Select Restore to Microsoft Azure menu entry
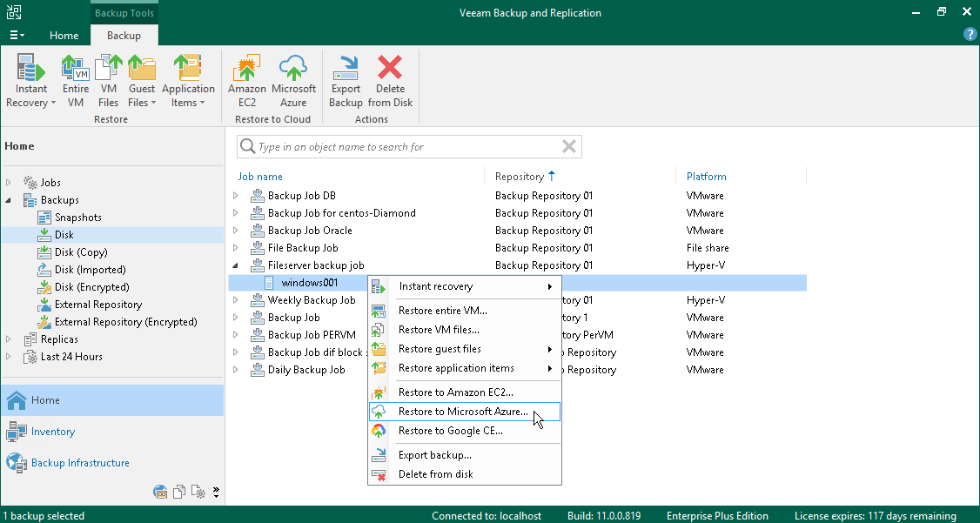 point(462,412)
